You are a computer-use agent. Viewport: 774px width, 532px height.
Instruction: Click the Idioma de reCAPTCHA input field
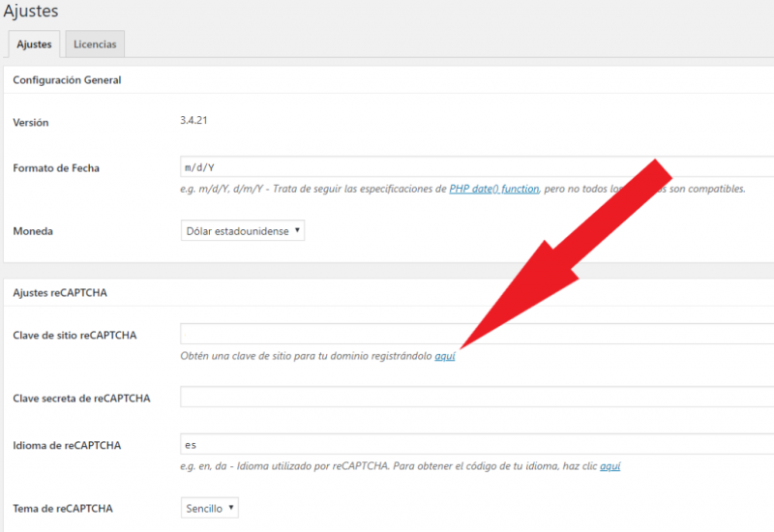point(476,445)
